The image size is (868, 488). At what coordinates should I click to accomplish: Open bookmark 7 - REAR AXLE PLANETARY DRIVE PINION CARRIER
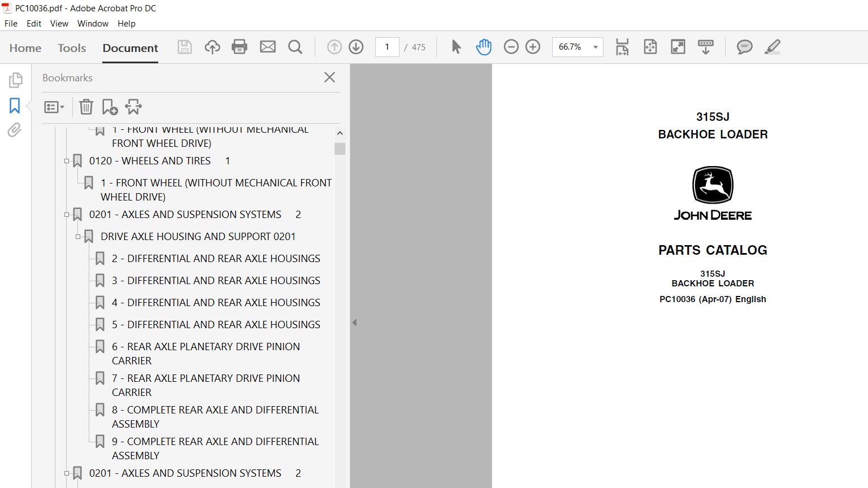(x=206, y=385)
